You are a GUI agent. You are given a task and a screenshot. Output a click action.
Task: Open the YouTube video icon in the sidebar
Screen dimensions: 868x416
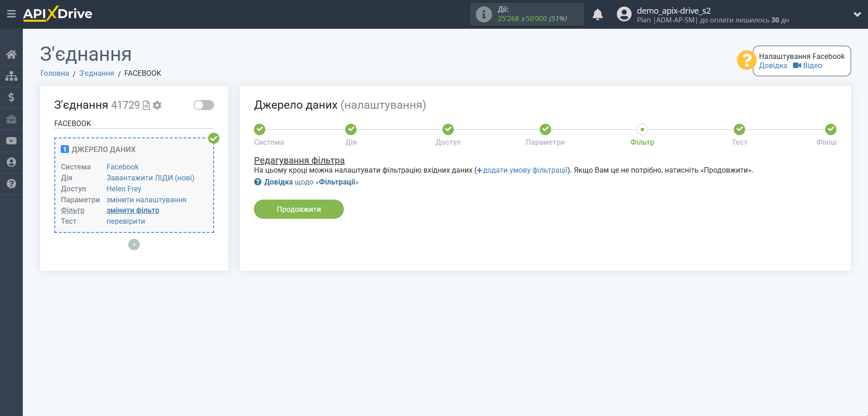tap(11, 141)
